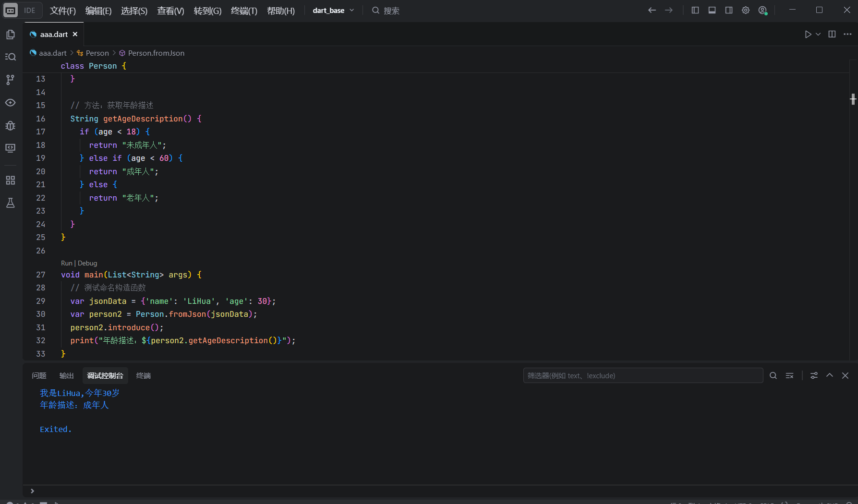Click line number 16 in gutter
The height and width of the screenshot is (504, 858).
[41, 119]
